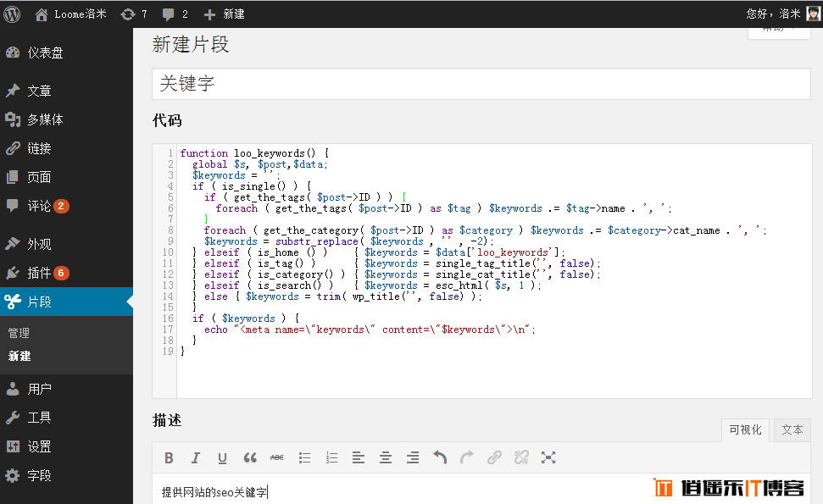The height and width of the screenshot is (504, 823).
Task: Toggle underline formatting
Action: [x=222, y=458]
